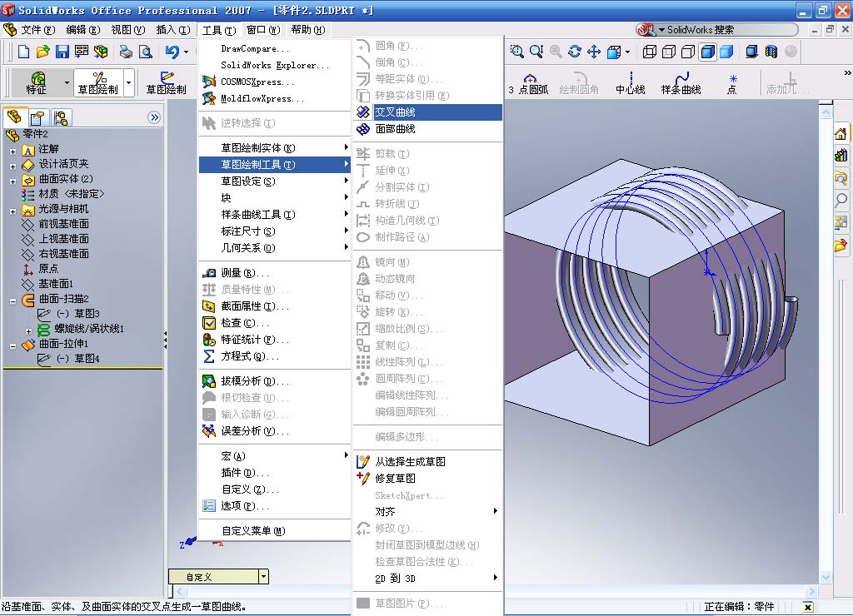Open the 插入(I) menu
The height and width of the screenshot is (616, 853).
[173, 30]
